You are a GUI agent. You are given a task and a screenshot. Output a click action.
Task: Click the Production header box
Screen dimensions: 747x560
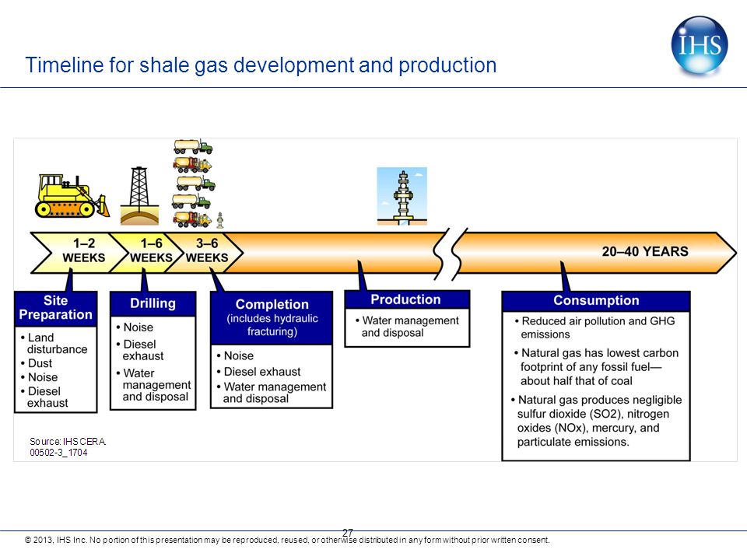tap(407, 299)
